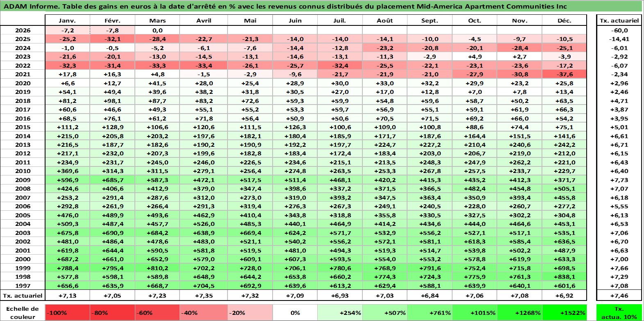Click the +7,13 Janv. actuarial rate
644x321 pixels.
click(x=68, y=295)
